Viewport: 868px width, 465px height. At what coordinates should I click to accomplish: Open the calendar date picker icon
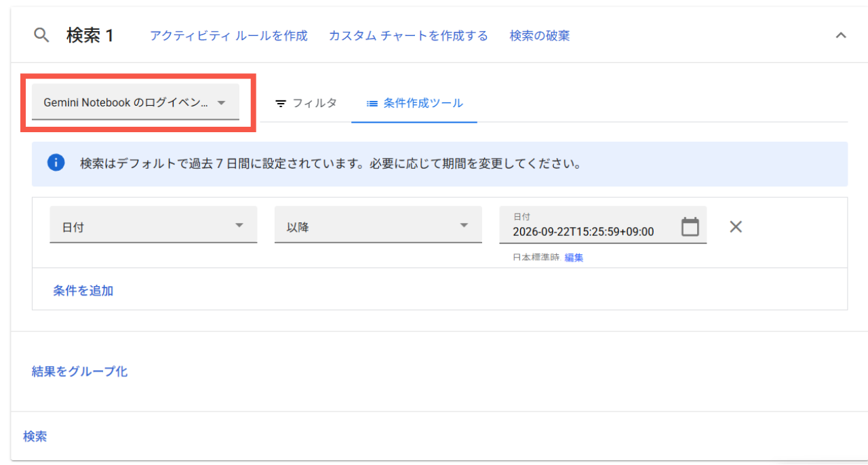(x=690, y=226)
